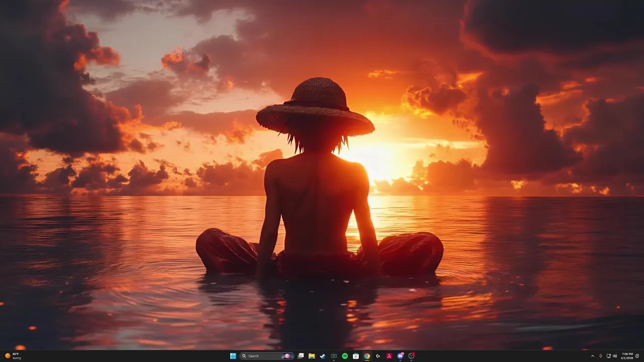The height and width of the screenshot is (362, 644).
Task: Open network settings tray icon
Action: (609, 356)
